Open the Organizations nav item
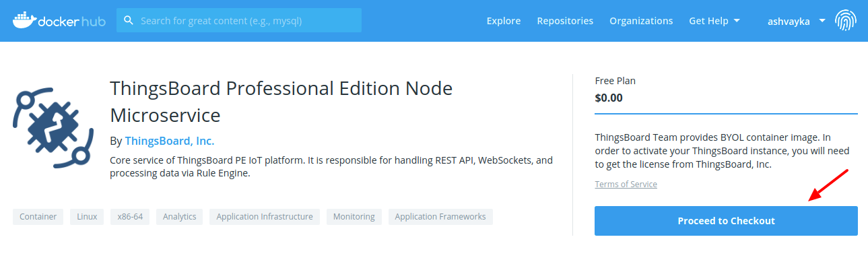 coord(641,21)
